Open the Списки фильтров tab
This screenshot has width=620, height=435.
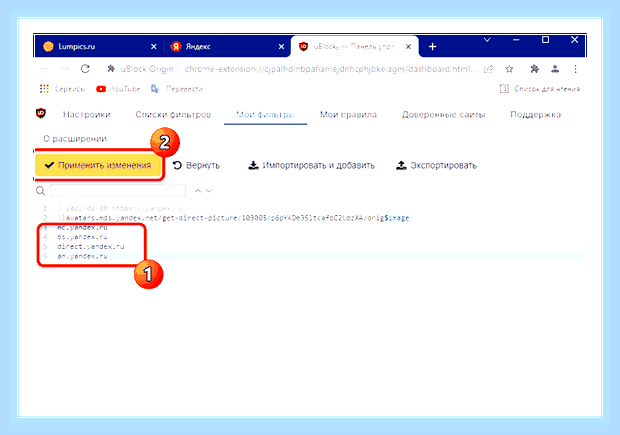(x=173, y=115)
